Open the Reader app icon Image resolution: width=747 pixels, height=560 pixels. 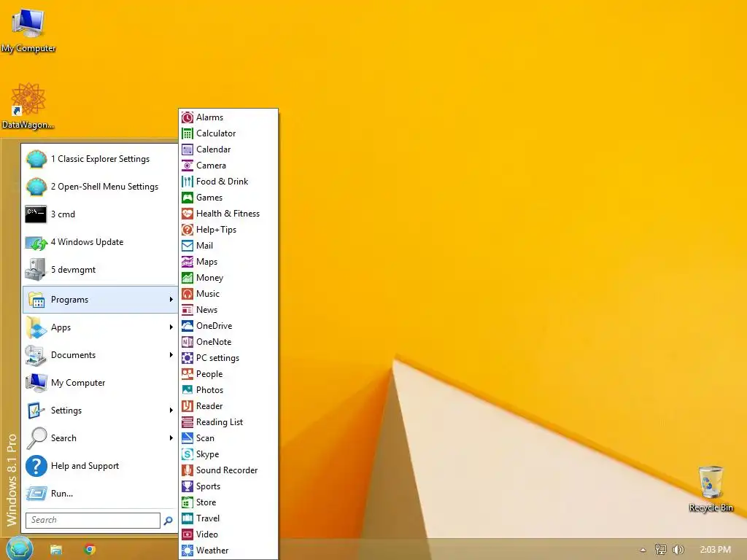[x=187, y=405]
